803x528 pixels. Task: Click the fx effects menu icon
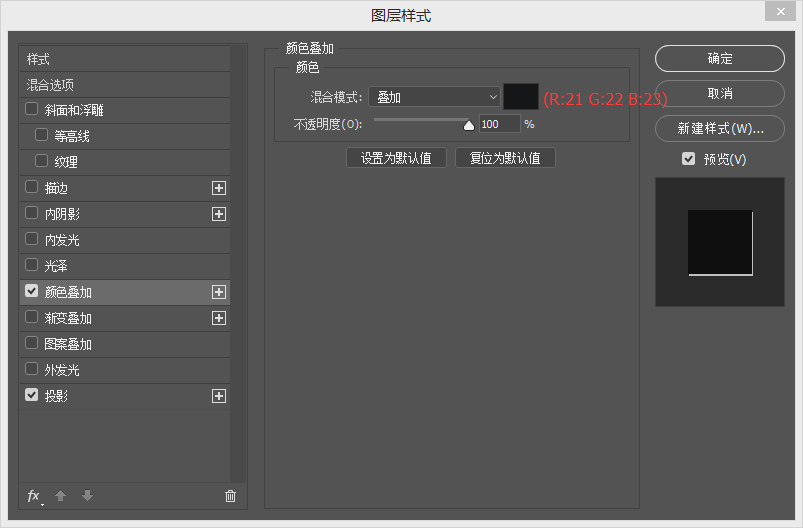pyautogui.click(x=33, y=496)
